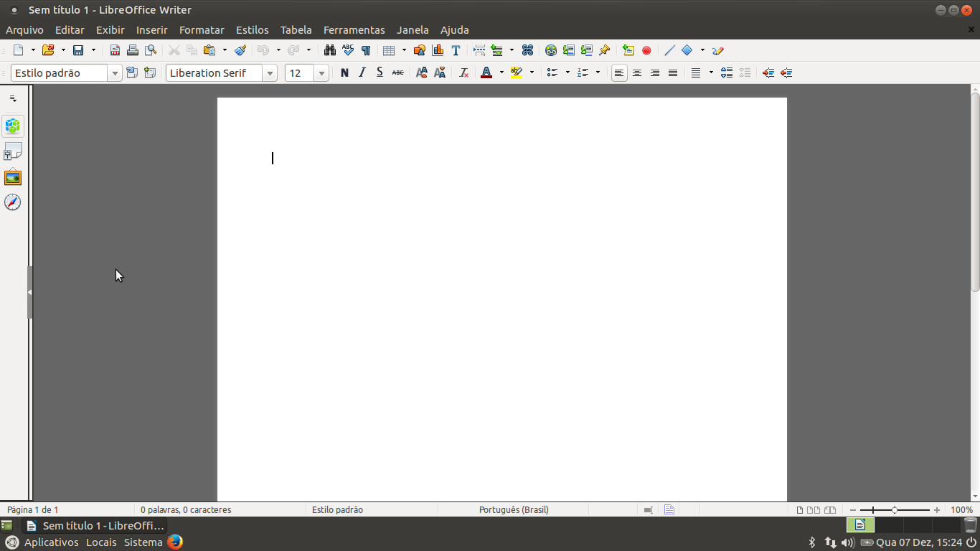
Task: Toggle bold formatting (N button)
Action: 344,72
